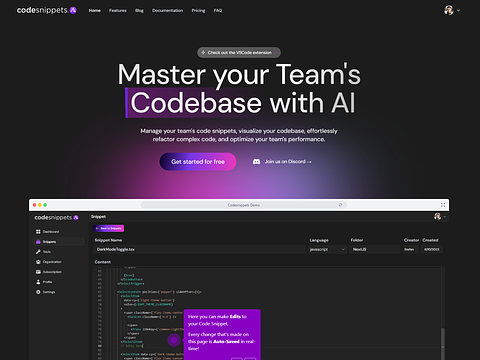Select the Snippets icon in sidebar
480x360 pixels.
[x=38, y=242]
